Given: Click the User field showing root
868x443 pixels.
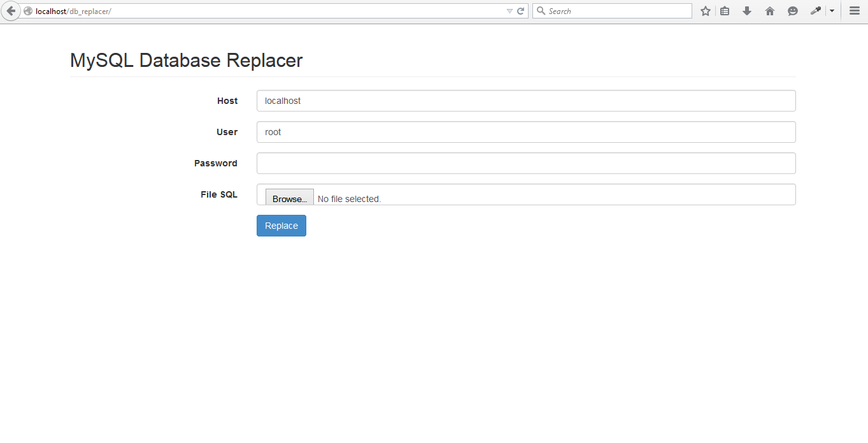Looking at the screenshot, I should pos(525,132).
